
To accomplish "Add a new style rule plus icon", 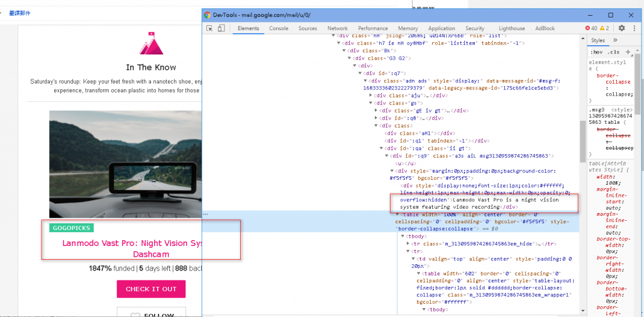I will pyautogui.click(x=628, y=52).
